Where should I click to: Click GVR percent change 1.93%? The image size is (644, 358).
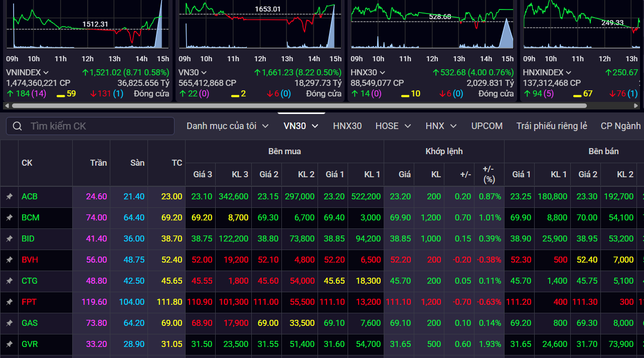490,344
